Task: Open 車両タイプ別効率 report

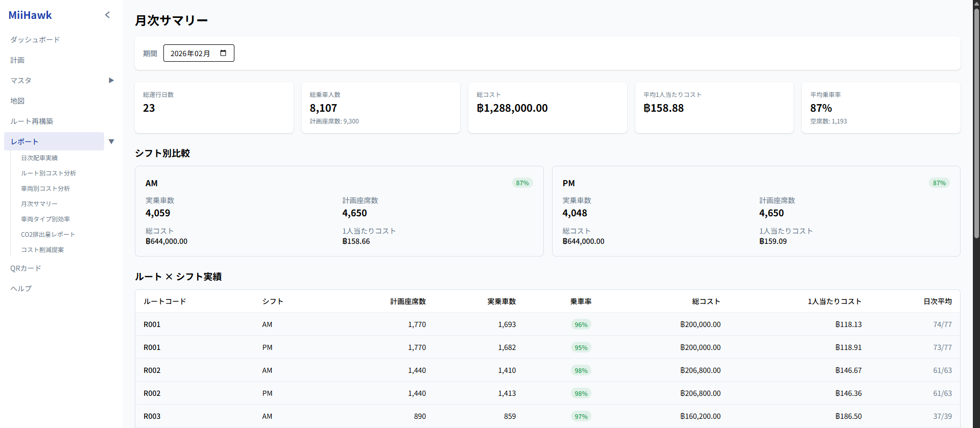Action: 45,219
